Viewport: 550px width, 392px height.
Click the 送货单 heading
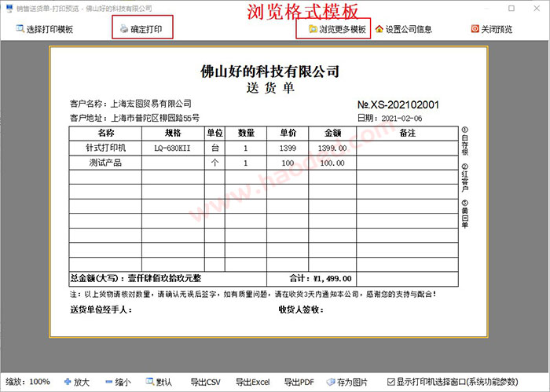[x=269, y=88]
